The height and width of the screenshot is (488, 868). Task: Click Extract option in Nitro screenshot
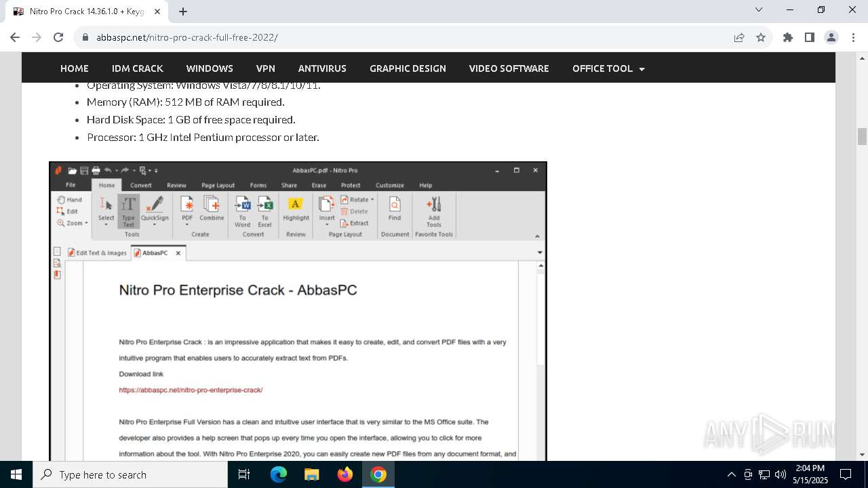355,223
